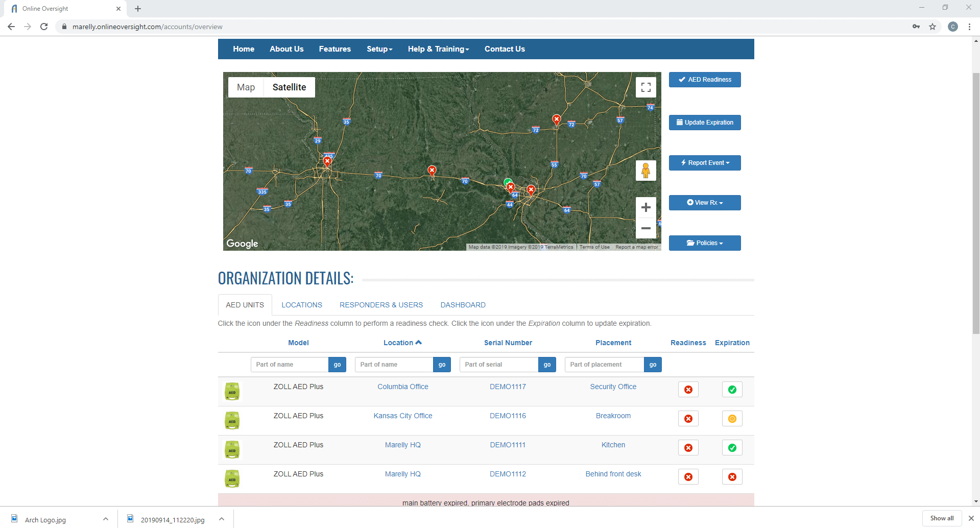Open the Features page

pos(335,49)
